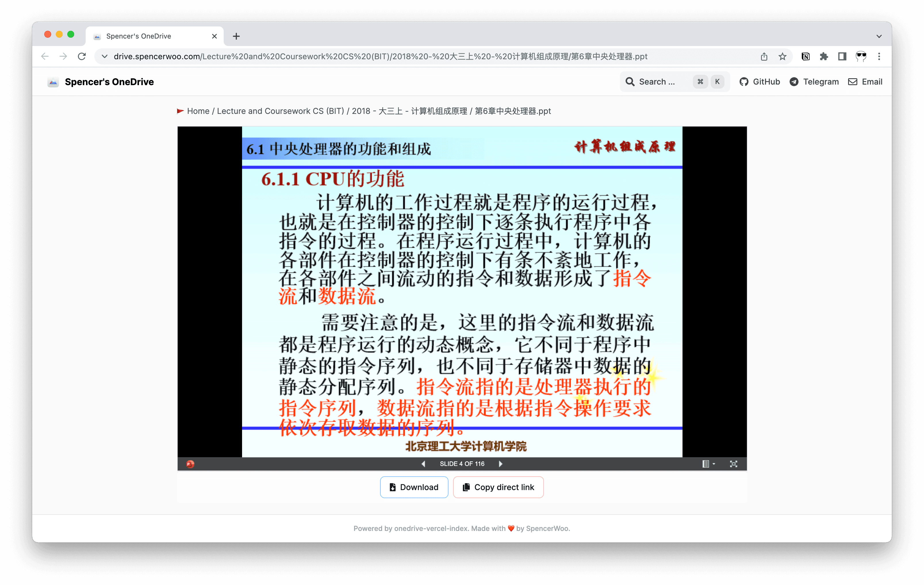Enter fullscreen slide view
Screen dimensions: 924x585
point(733,464)
